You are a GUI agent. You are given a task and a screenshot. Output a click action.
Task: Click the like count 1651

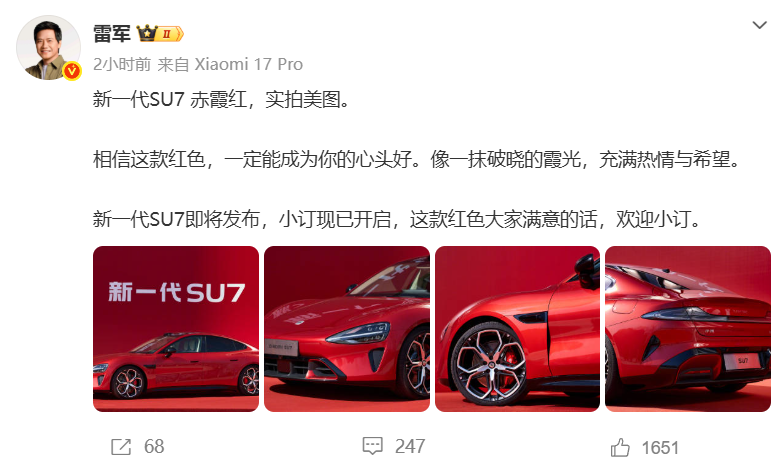tap(660, 448)
